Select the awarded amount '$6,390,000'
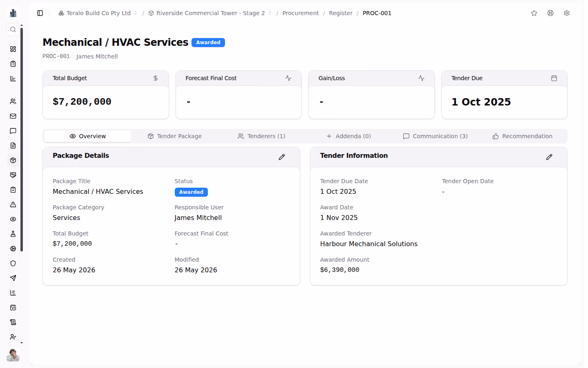The image size is (588, 368). pos(340,270)
